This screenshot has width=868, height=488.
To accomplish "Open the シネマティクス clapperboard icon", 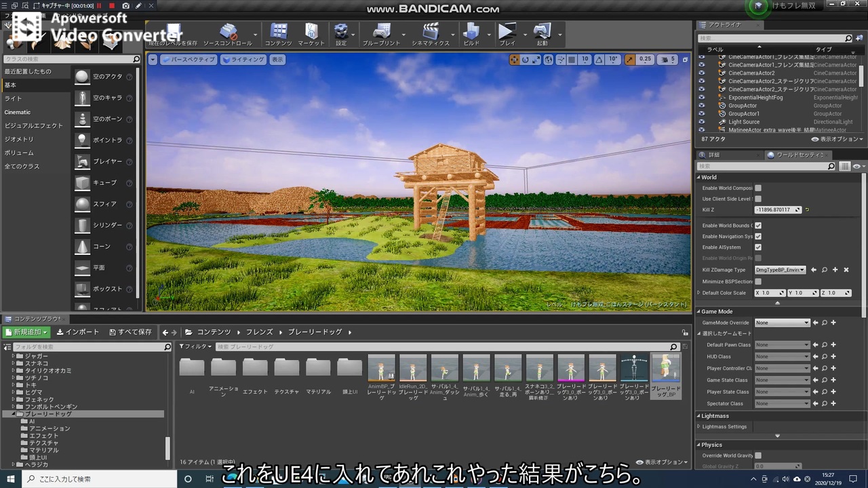I will point(430,32).
